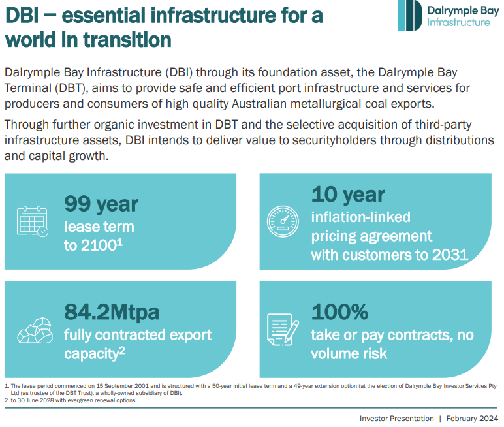Click the 'Dalrymple Bay' logo wordmark
The image size is (504, 427).
point(463,11)
